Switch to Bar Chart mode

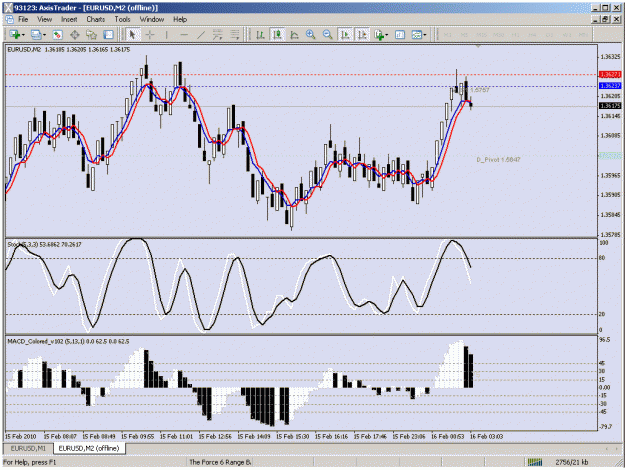coord(260,35)
